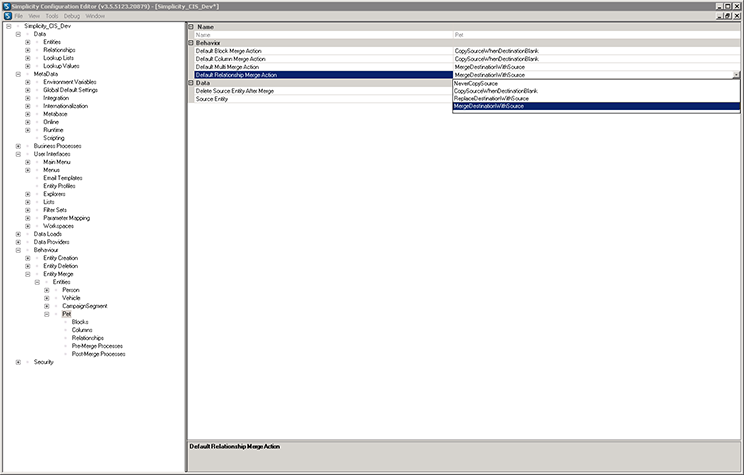Open the View menu
The image size is (744, 475).
34,16
